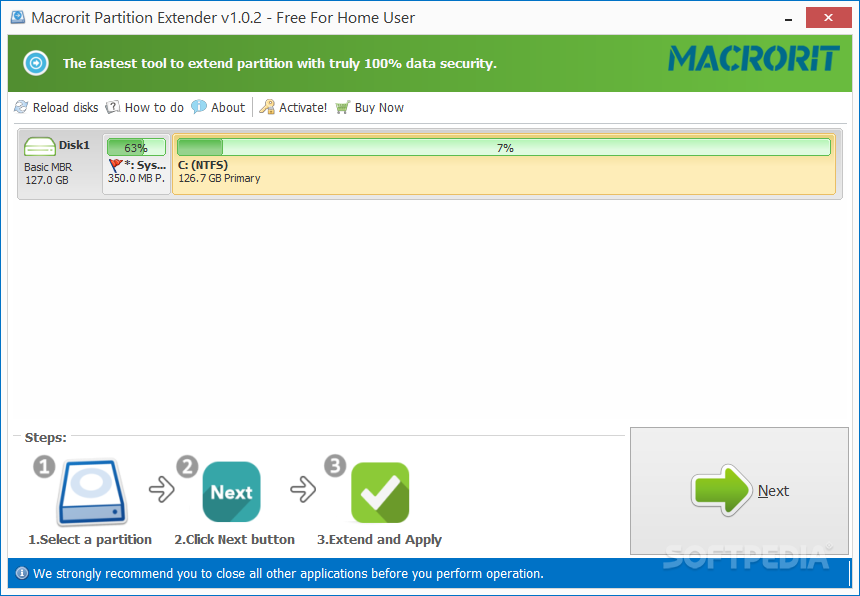Click the 7% usage bar of C:
The height and width of the screenshot is (596, 860).
[x=504, y=147]
